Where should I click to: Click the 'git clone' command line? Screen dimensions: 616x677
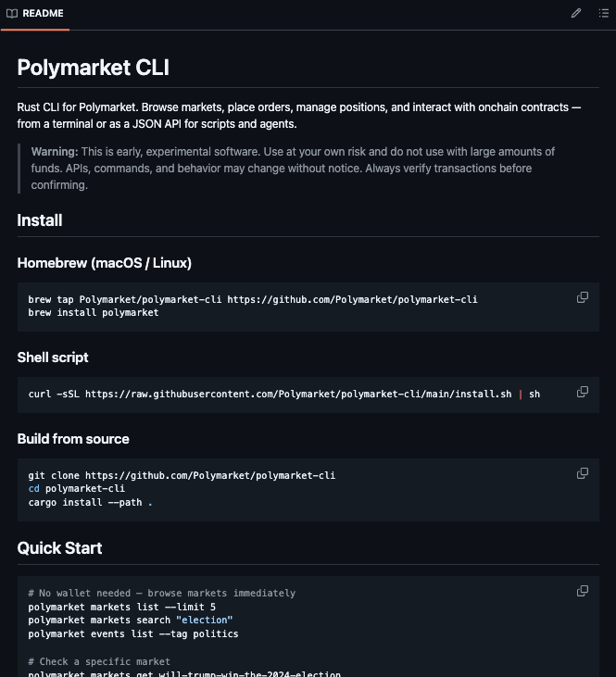pyautogui.click(x=182, y=476)
